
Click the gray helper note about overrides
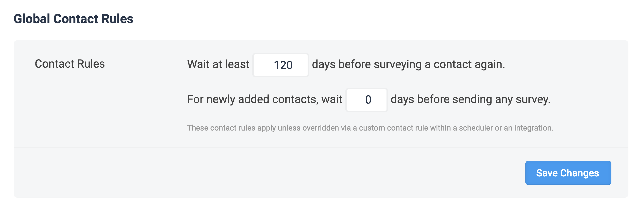coord(370,128)
